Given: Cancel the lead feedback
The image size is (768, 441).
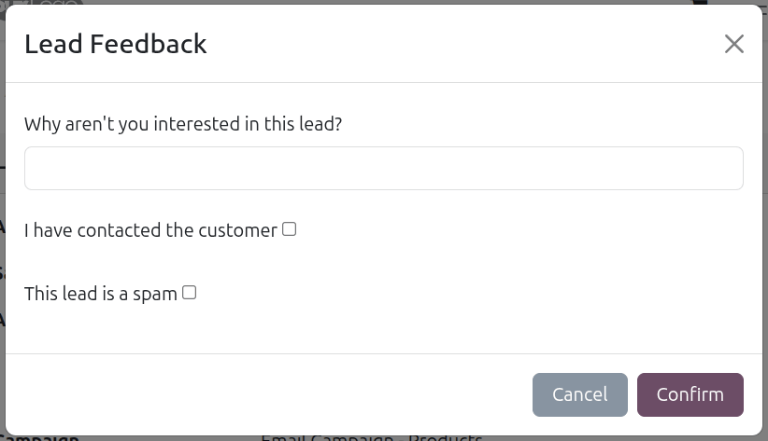Looking at the screenshot, I should [580, 395].
